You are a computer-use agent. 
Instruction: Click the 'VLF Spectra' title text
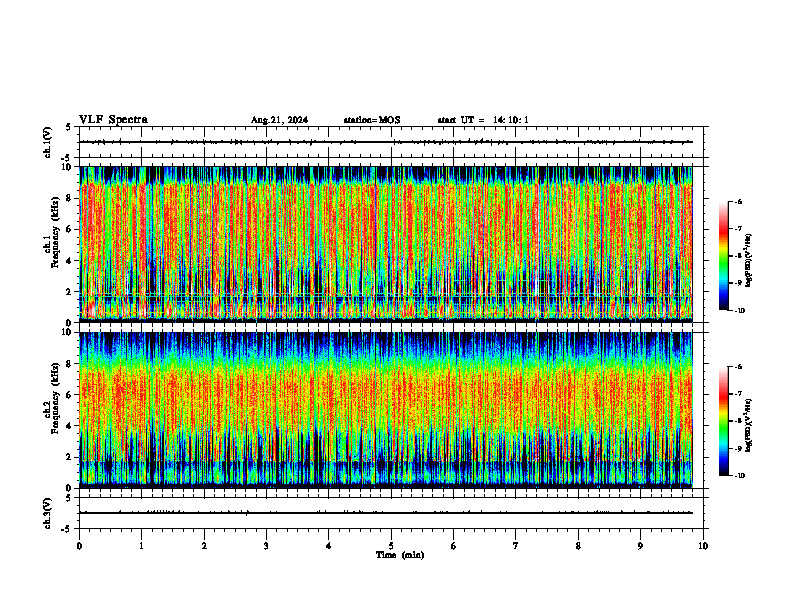tap(113, 120)
